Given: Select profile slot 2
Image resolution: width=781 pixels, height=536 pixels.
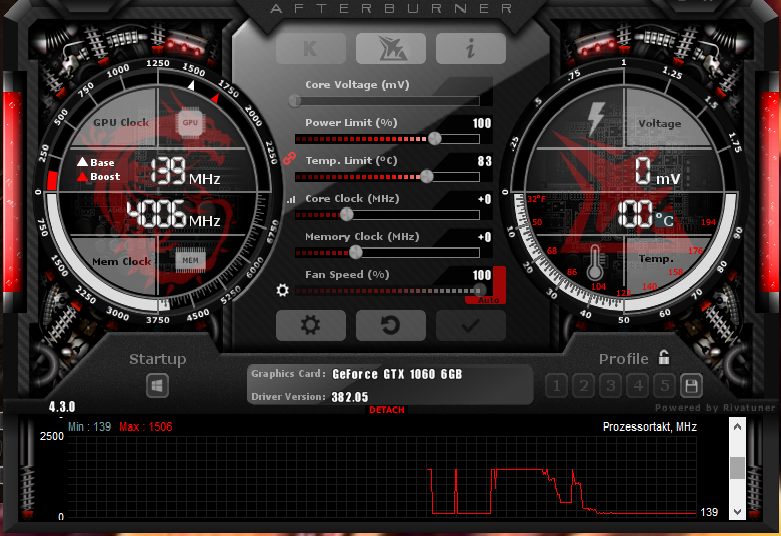Looking at the screenshot, I should [583, 386].
